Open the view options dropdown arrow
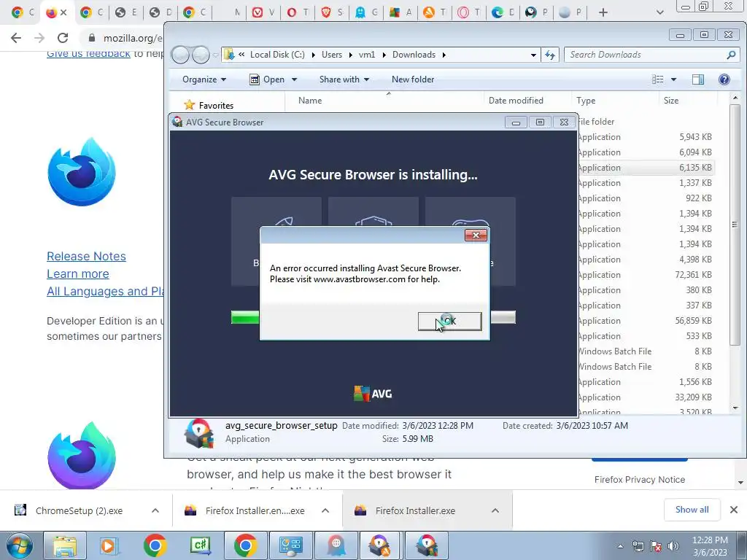This screenshot has height=560, width=747. [x=673, y=79]
